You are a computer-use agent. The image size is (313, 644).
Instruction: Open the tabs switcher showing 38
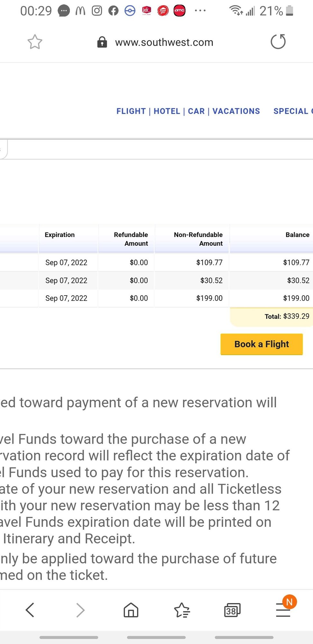point(232,610)
